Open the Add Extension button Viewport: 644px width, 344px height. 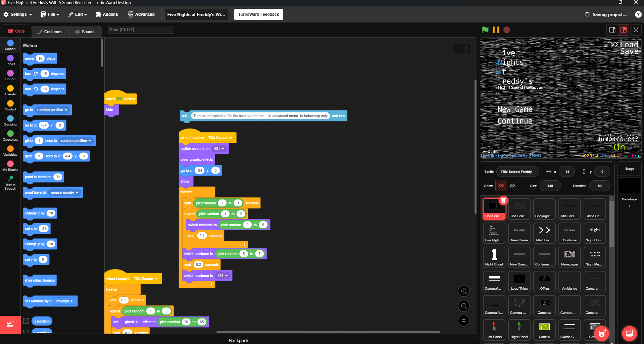10,325
